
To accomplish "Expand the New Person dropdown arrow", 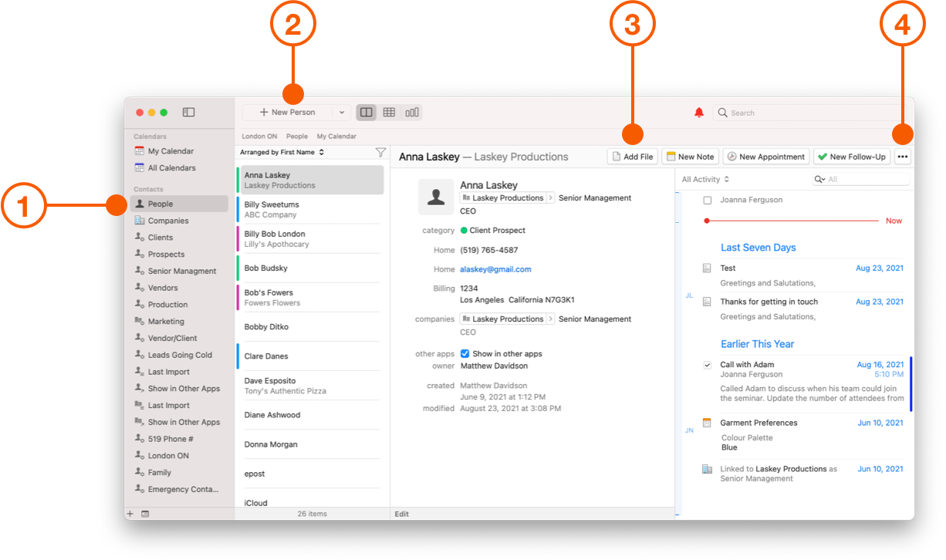I will coord(342,111).
